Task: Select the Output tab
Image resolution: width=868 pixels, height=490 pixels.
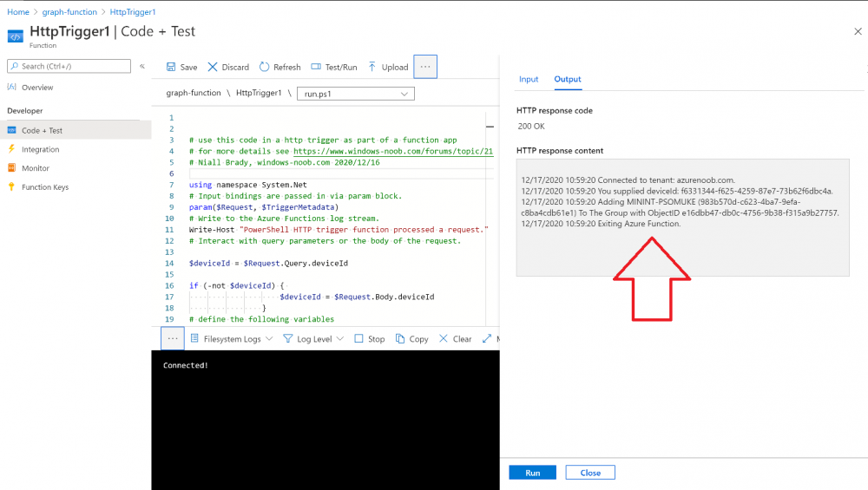Action: pos(568,79)
